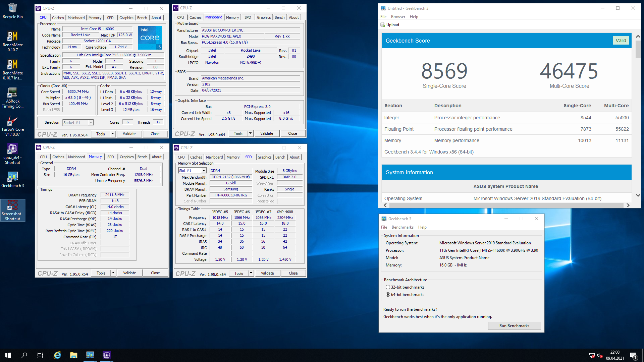
Task: Click the 46475 Multi-Core Score value
Action: click(569, 71)
